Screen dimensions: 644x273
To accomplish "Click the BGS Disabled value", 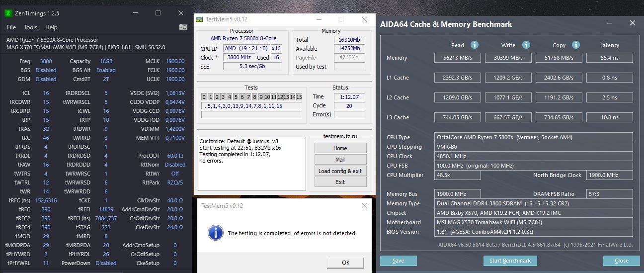I will point(46,70).
